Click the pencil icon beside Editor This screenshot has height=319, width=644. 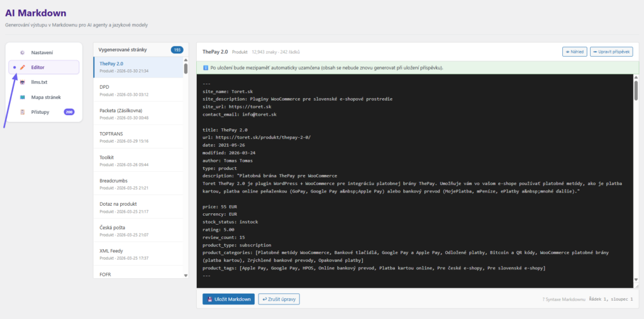pyautogui.click(x=23, y=67)
